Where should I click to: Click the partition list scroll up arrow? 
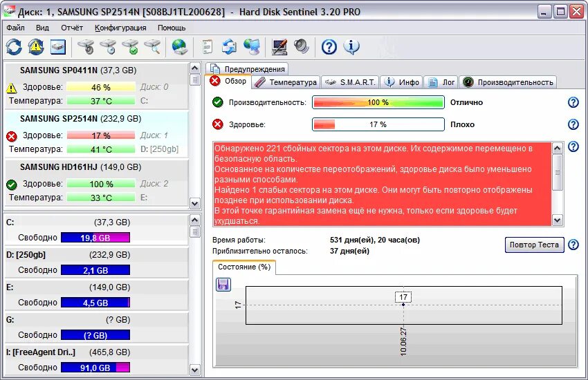tap(194, 220)
